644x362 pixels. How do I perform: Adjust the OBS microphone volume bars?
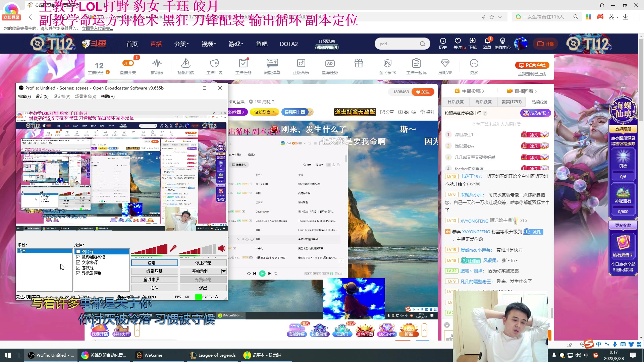click(149, 249)
